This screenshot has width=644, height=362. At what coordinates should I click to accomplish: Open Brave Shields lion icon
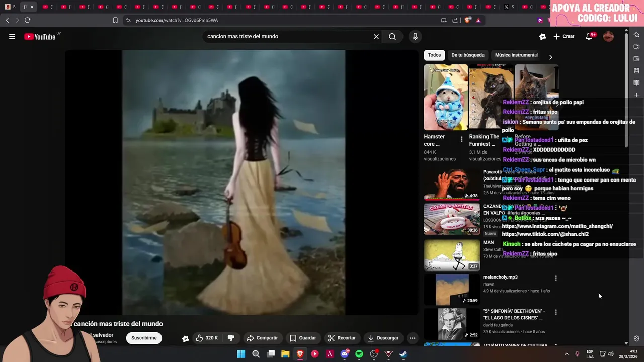(468, 20)
